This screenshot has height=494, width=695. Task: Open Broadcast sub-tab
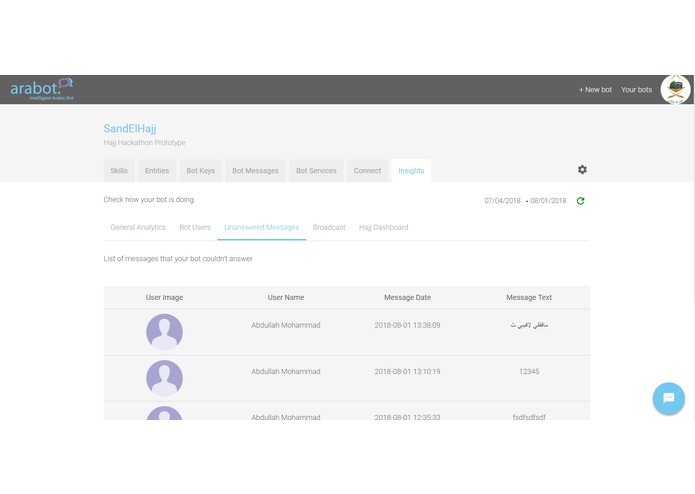click(328, 227)
